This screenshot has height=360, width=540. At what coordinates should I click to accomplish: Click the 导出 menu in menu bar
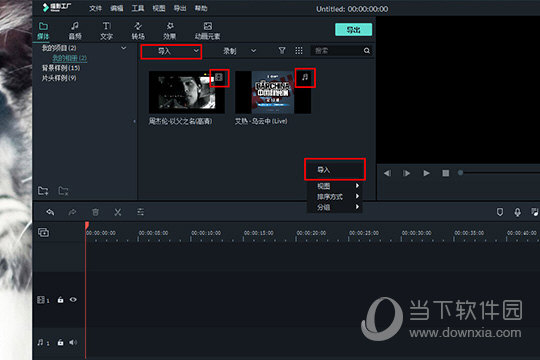pos(180,8)
